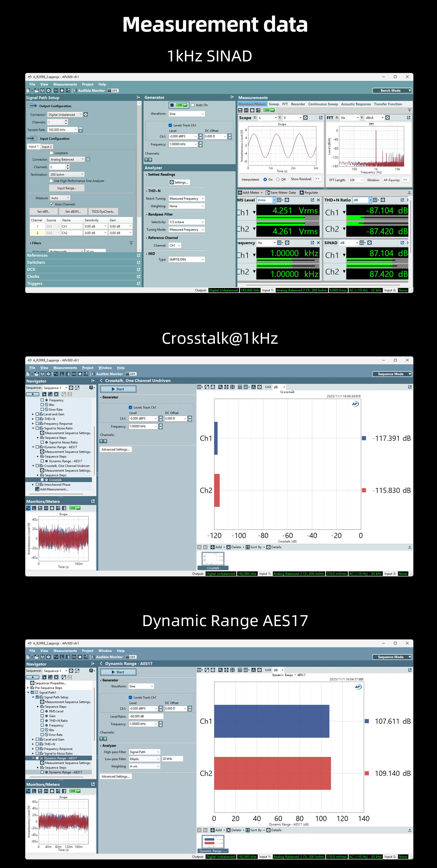
Task: Open Digital Unbalanced output connector settings gear
Action: tap(86, 115)
